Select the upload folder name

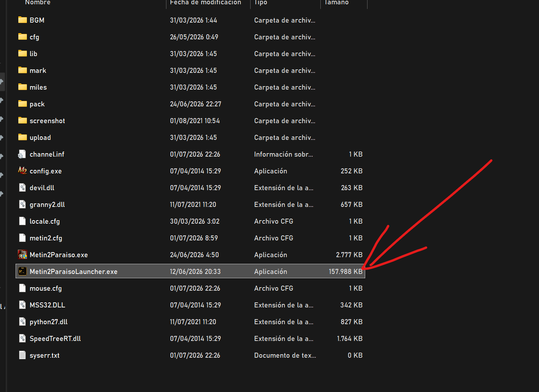[40, 138]
